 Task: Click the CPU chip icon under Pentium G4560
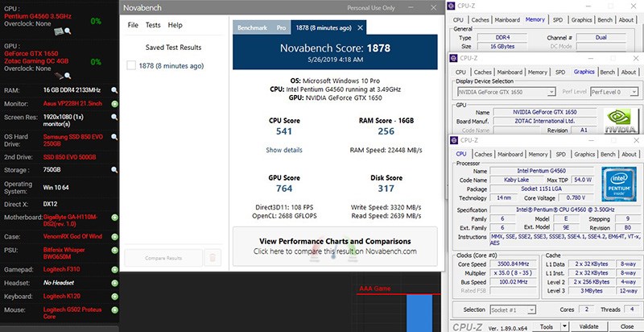[x=59, y=31]
